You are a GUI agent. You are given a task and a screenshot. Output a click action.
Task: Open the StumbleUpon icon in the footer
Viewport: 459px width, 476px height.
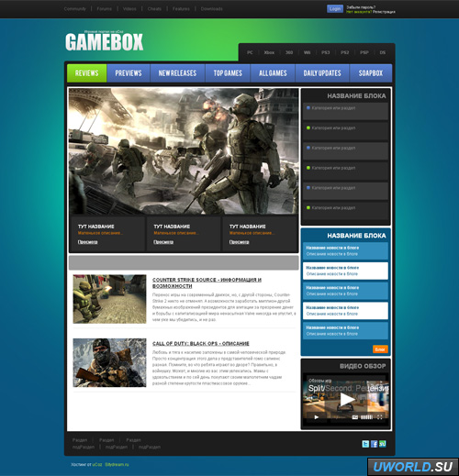tap(383, 444)
